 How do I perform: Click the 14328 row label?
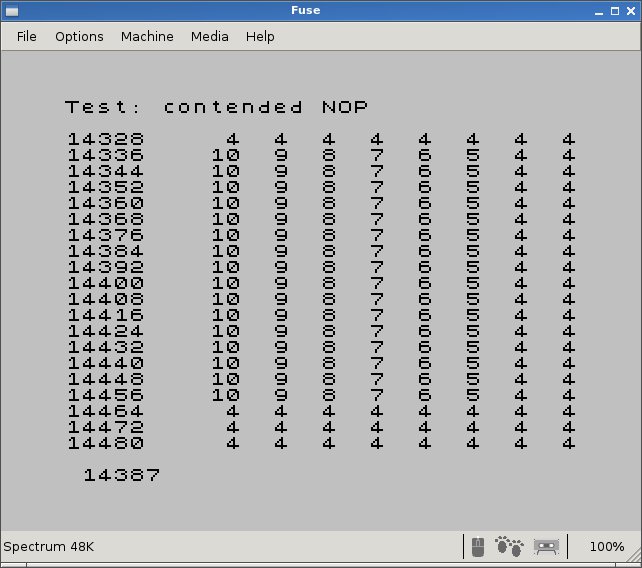[x=105, y=140]
